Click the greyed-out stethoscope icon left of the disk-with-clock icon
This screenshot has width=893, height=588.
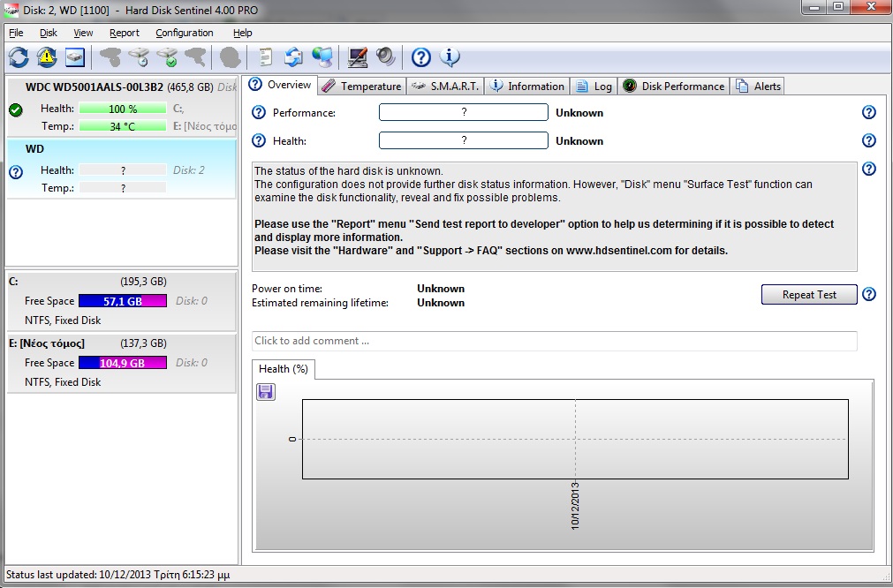pyautogui.click(x=110, y=57)
